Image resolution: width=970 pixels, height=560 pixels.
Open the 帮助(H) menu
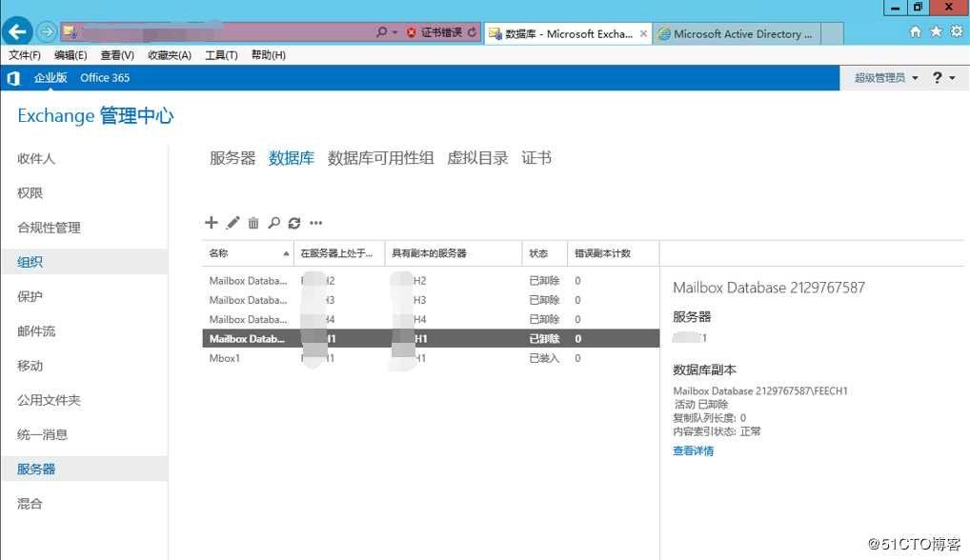tap(269, 55)
